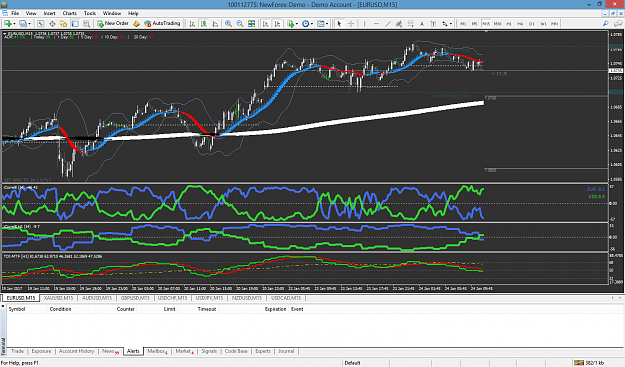Close the Terminal panel
The width and height of the screenshot is (625, 367).
coord(3,306)
